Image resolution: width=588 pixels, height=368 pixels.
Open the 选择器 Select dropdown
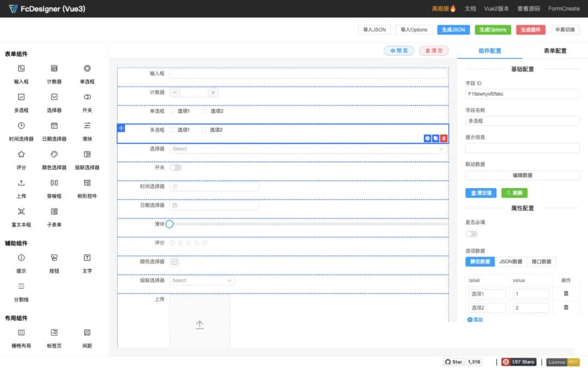tap(309, 149)
